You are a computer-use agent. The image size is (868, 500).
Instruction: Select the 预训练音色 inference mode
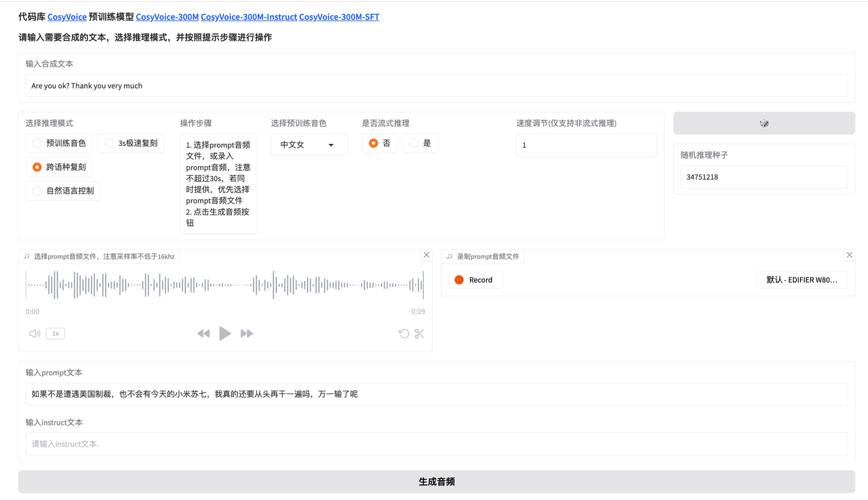pos(37,143)
